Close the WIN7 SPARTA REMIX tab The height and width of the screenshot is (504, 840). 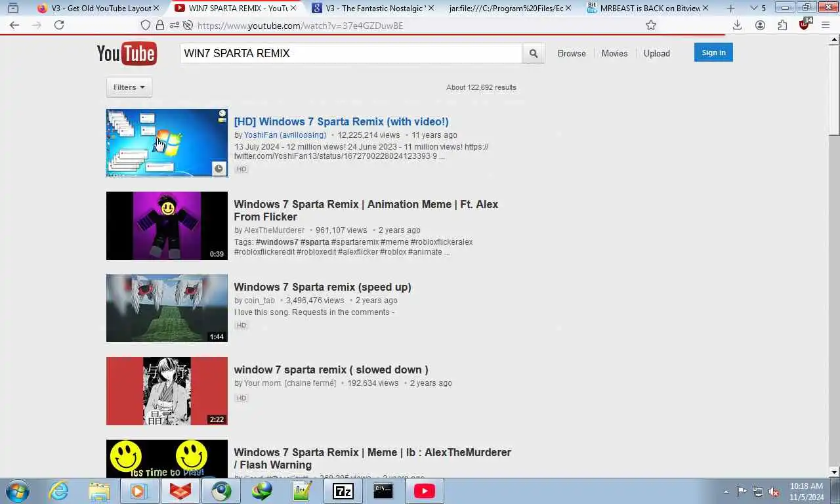[x=293, y=8]
